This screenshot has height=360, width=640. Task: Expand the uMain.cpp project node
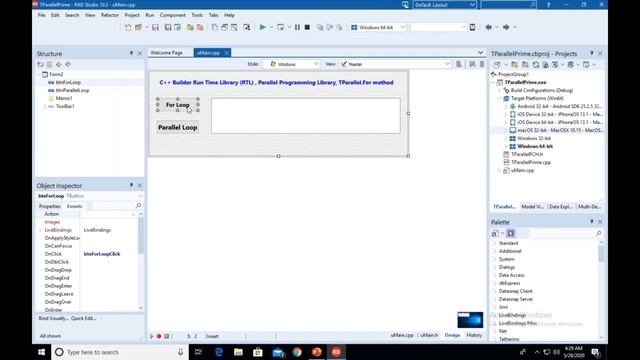500,170
